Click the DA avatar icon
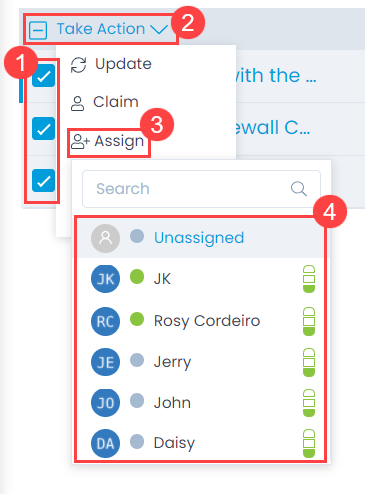 (x=105, y=443)
